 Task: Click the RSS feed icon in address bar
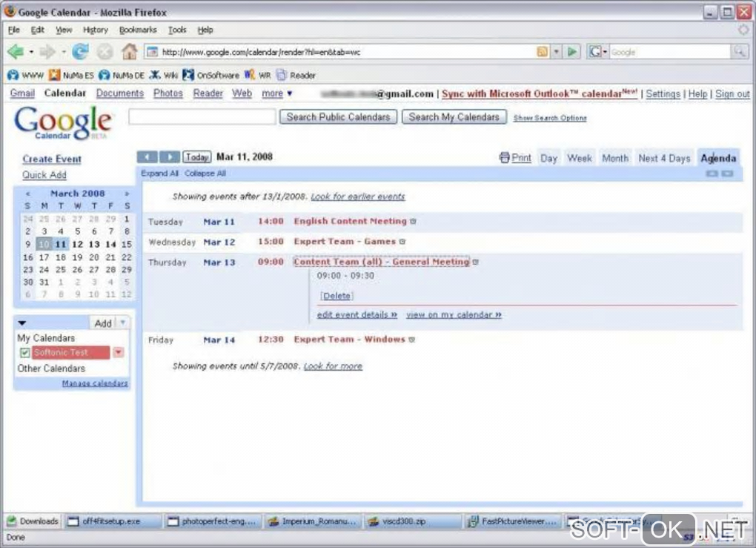[543, 52]
